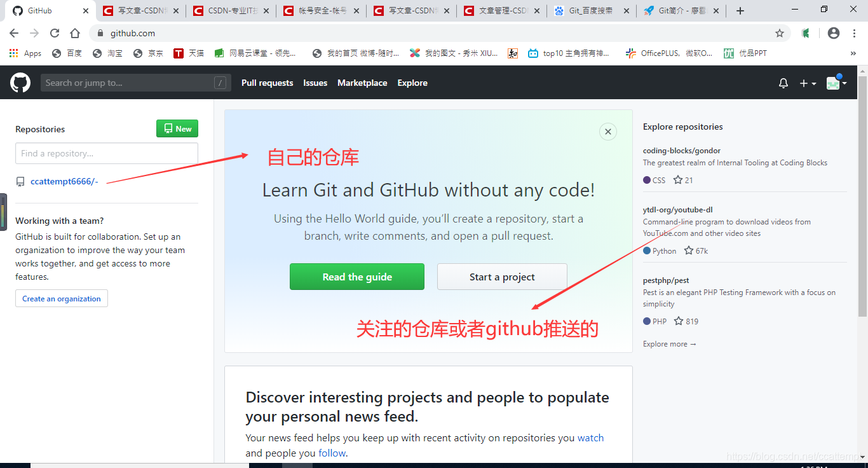Focus the Find a repository field
The width and height of the screenshot is (868, 468).
coord(107,153)
